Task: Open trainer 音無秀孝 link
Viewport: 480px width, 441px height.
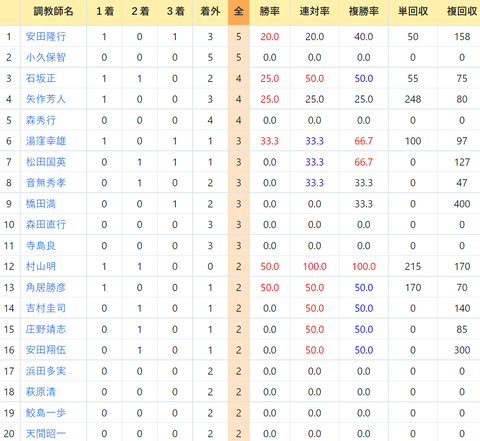Action: pyautogui.click(x=46, y=183)
